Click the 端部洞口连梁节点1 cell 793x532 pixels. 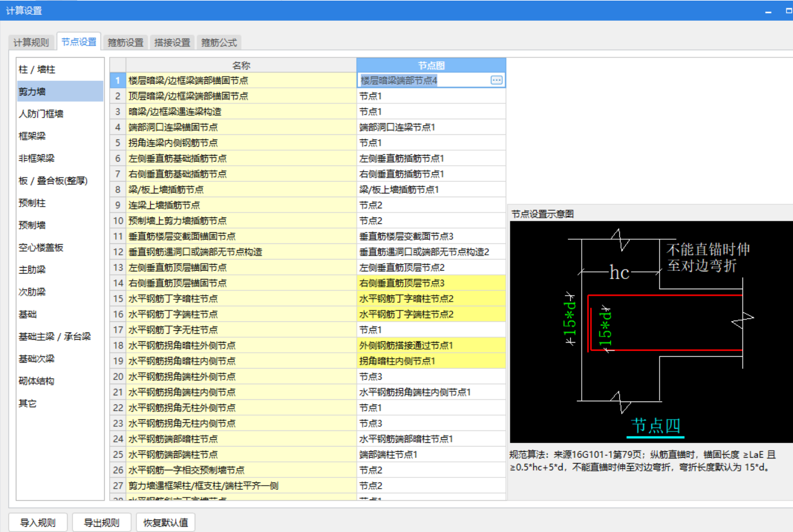point(432,127)
